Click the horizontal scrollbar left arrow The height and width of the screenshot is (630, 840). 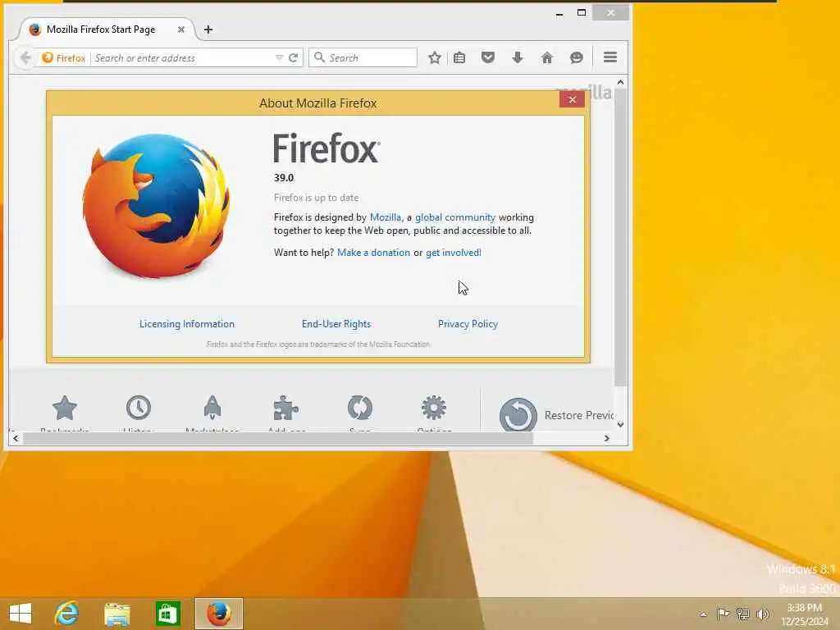pyautogui.click(x=16, y=438)
